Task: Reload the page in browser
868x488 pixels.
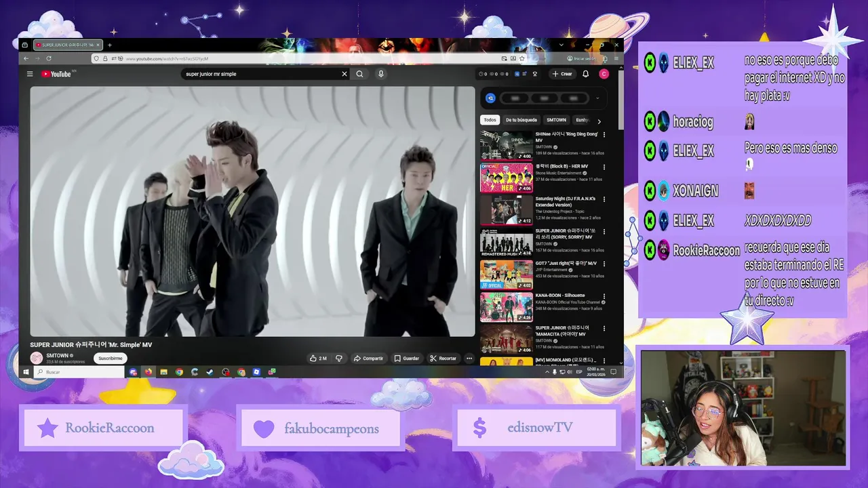Action: [47, 59]
